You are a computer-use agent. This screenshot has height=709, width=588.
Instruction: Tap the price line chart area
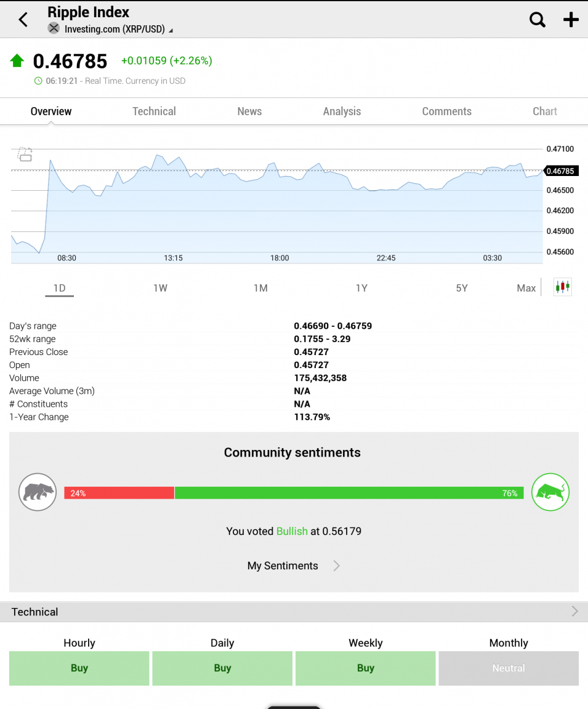pyautogui.click(x=277, y=206)
